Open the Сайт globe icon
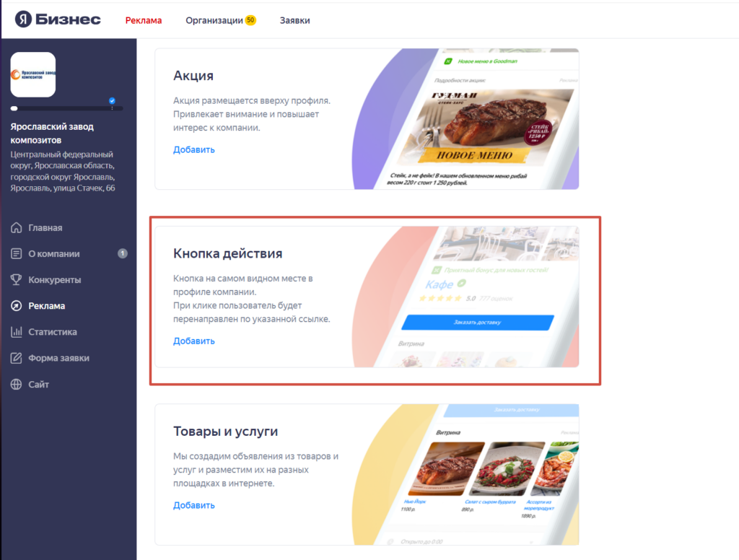The width and height of the screenshot is (739, 560). (16, 384)
